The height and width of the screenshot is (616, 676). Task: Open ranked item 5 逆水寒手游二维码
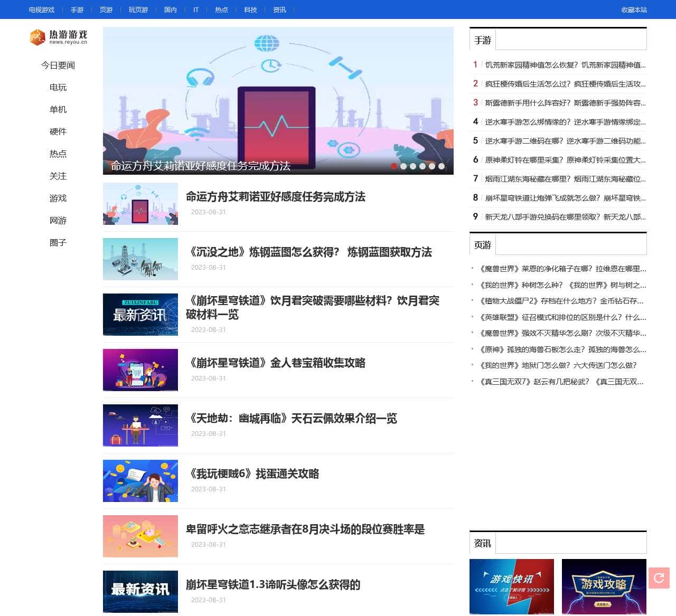[x=565, y=141]
